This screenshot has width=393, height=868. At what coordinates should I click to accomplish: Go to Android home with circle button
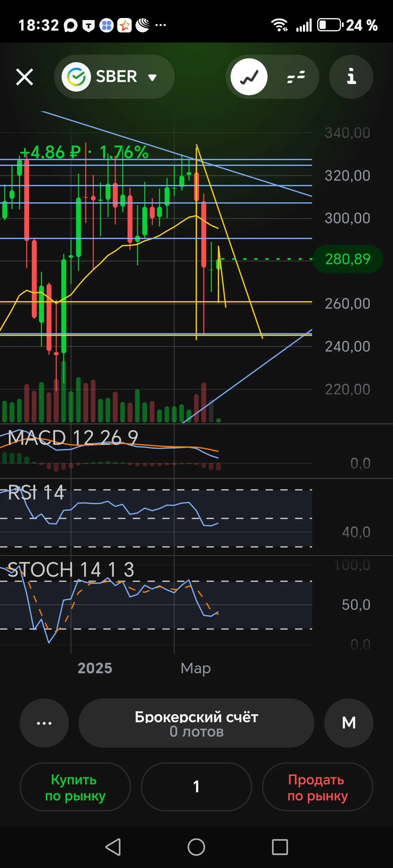(196, 847)
